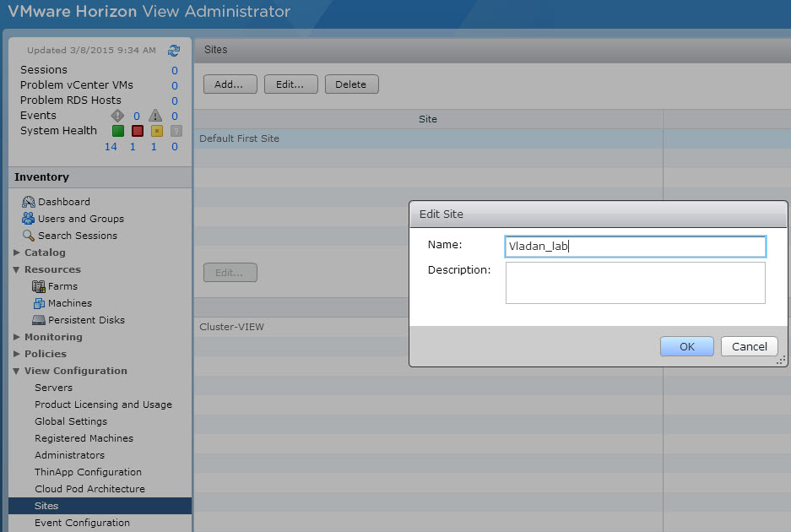
Task: Confirm Edit Site dialog with OK
Action: click(686, 347)
